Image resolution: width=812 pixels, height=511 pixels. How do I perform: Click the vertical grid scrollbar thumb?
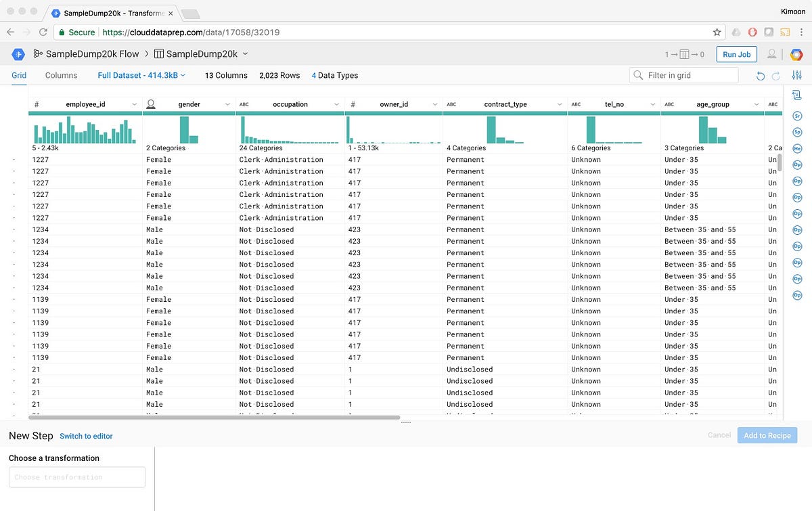click(780, 162)
